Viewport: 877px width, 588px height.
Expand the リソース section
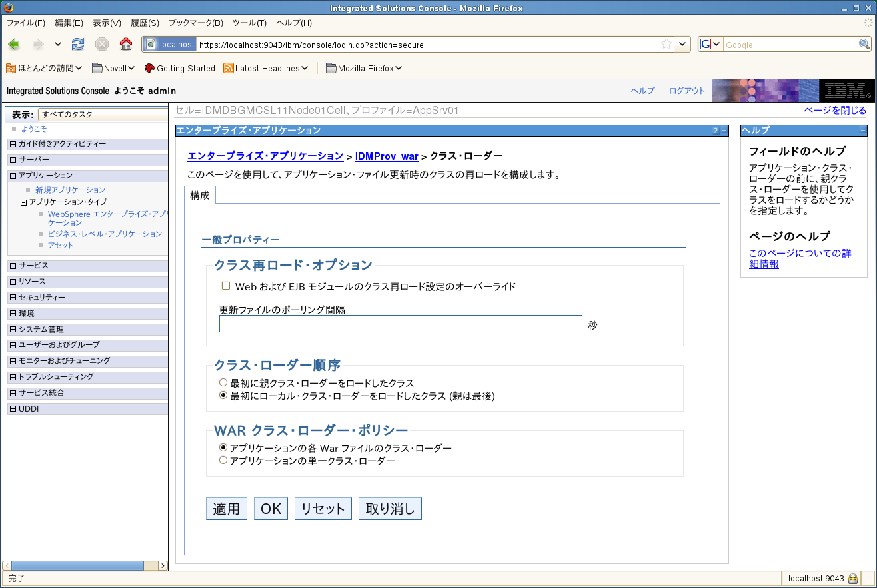pos(13,282)
